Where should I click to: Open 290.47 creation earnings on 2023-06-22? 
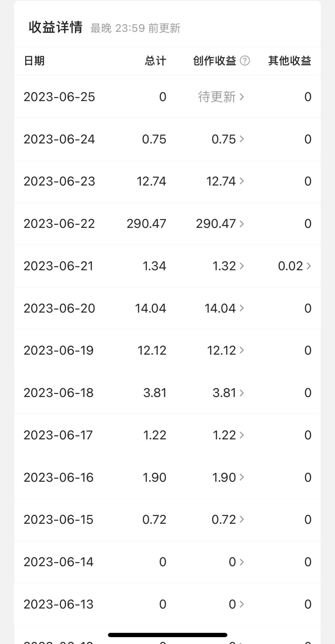coord(220,224)
